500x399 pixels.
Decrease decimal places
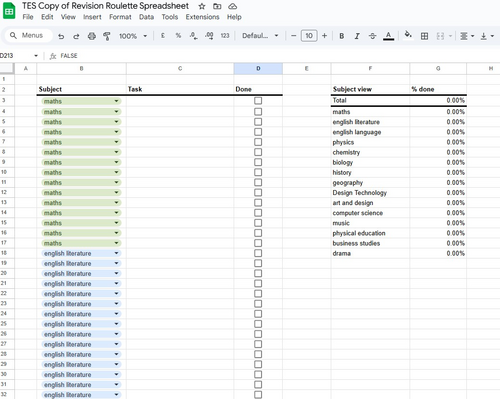[x=193, y=36]
